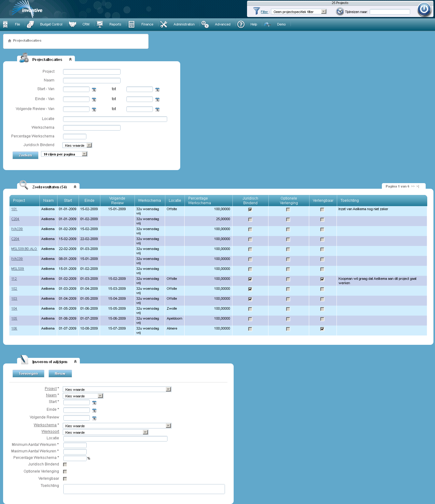Image resolution: width=435 pixels, height=504 pixels.
Task: Click the Budget Control money icon
Action: click(30, 24)
